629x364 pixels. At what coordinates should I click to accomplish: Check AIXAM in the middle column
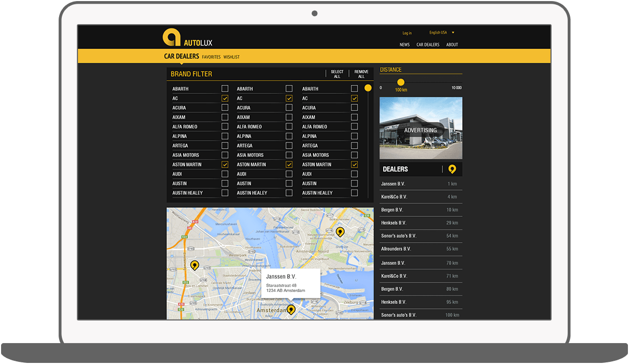point(289,117)
